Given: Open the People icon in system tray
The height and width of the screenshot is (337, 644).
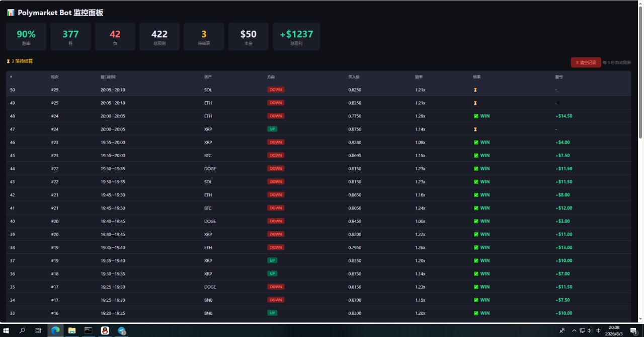Looking at the screenshot, I should point(562,330).
